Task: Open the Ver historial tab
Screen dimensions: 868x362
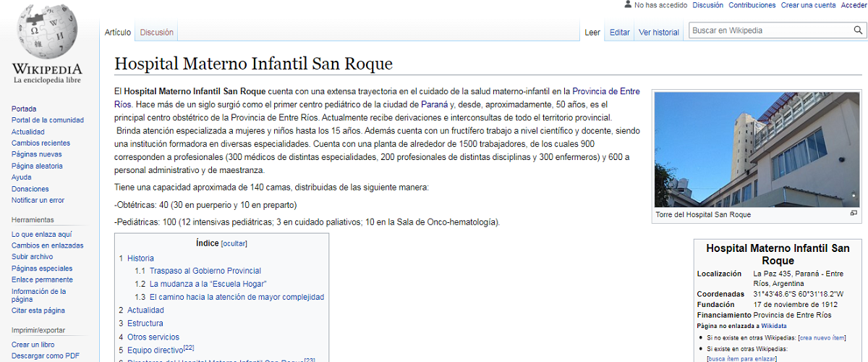Action: 658,33
